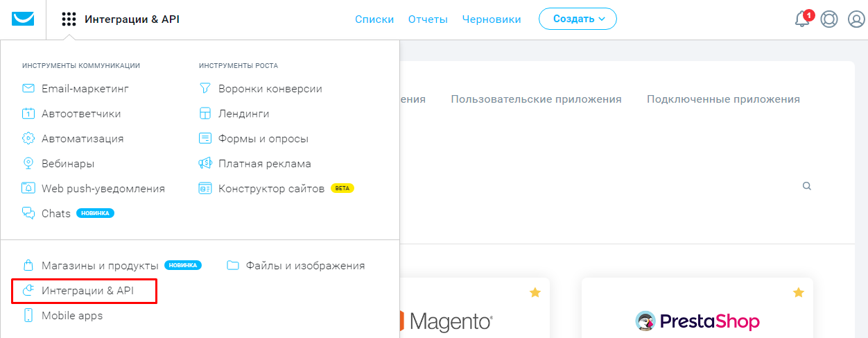The height and width of the screenshot is (338, 868).
Task: Toggle the favorite star on PrestaShop card
Action: click(798, 293)
